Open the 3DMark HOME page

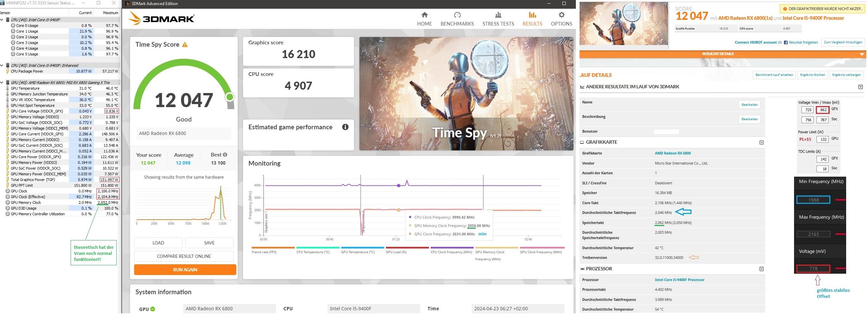coord(424,19)
